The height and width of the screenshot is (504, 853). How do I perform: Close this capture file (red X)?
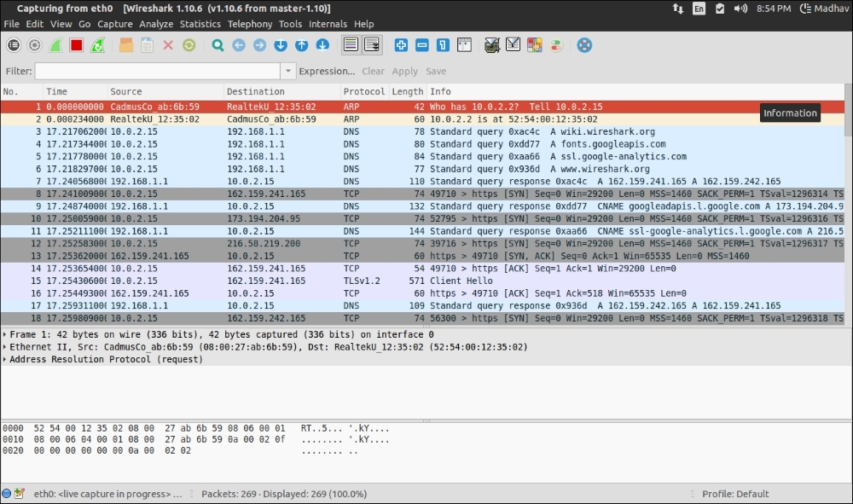pos(168,45)
